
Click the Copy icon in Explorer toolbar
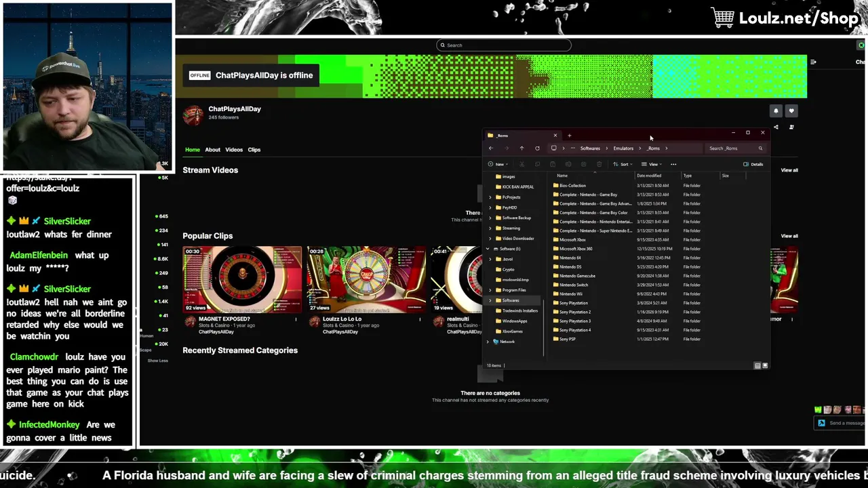click(x=537, y=164)
